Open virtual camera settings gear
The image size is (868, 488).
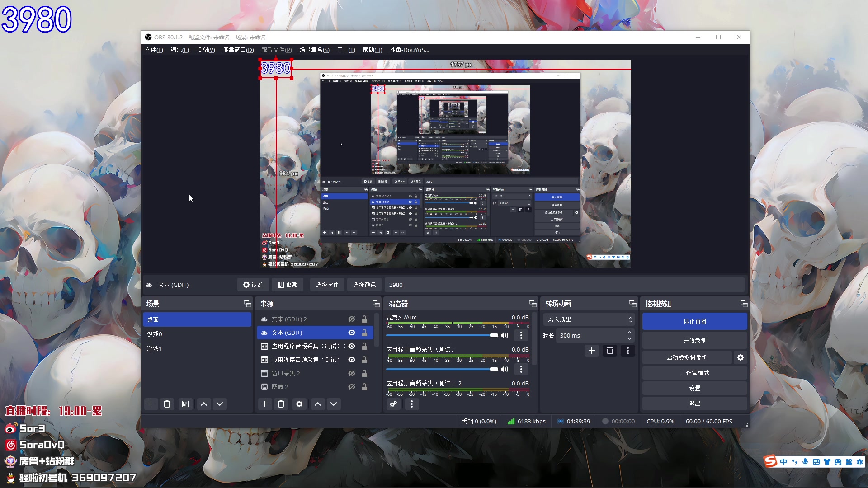tap(741, 357)
